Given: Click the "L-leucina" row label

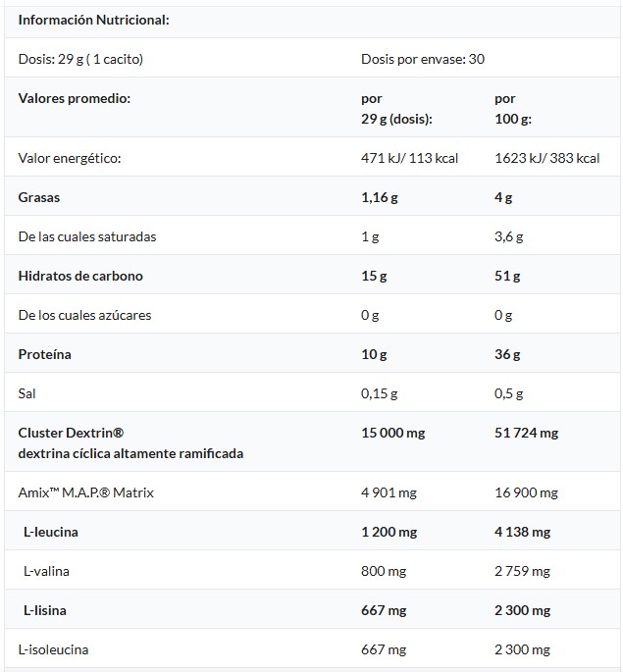Looking at the screenshot, I should (50, 532).
